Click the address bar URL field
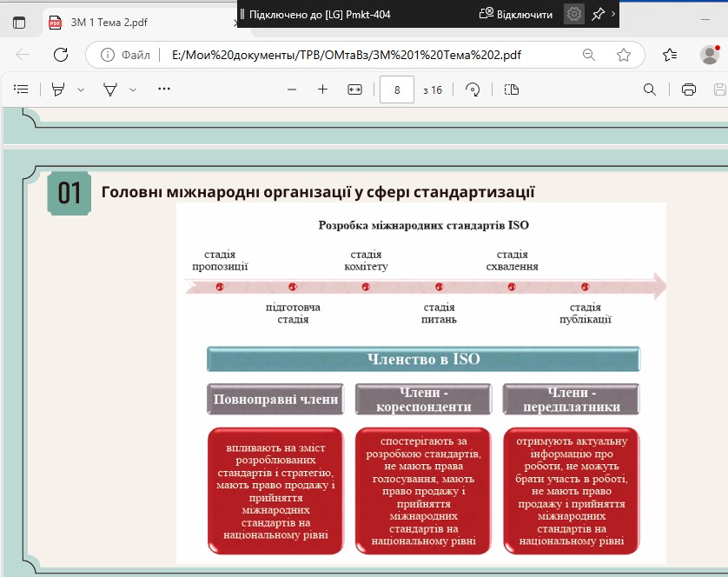Viewport: 728px width, 577px height. [347, 55]
